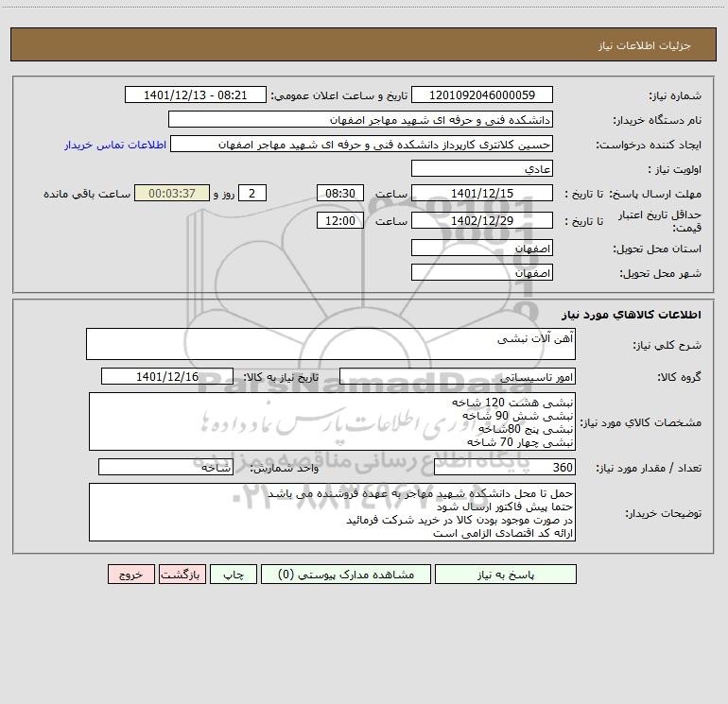Click the request creator field حسین کلانتری
Image resolution: width=728 pixels, height=704 pixels.
[x=361, y=144]
